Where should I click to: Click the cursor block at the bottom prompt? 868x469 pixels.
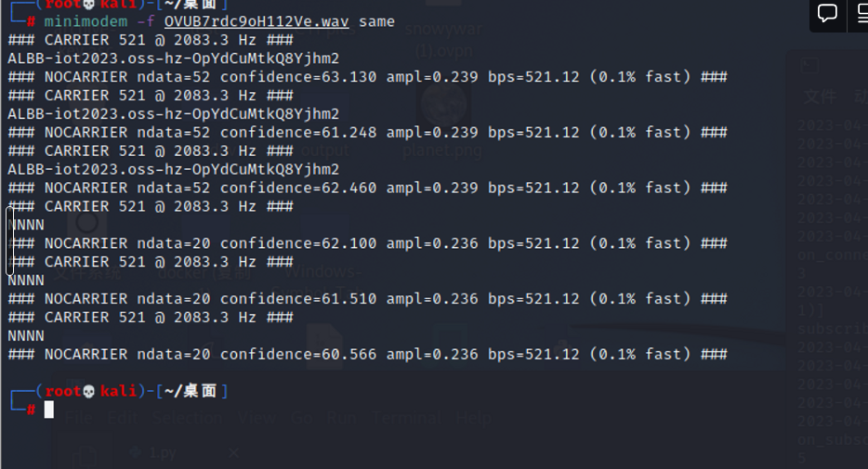pos(49,410)
